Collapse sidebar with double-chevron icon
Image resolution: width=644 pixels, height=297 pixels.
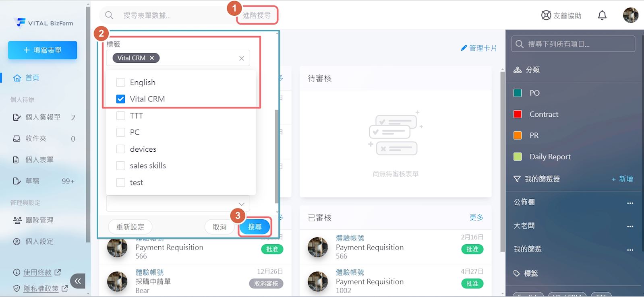coord(78,281)
